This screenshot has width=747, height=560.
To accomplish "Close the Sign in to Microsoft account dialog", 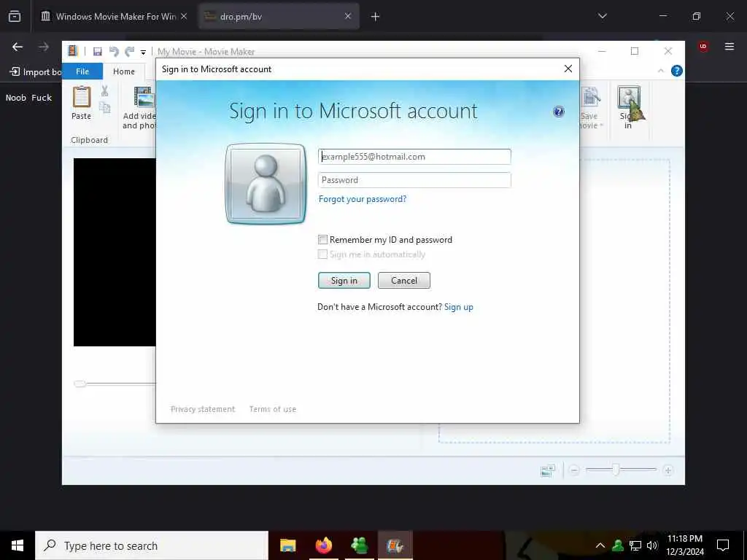I will tap(568, 69).
